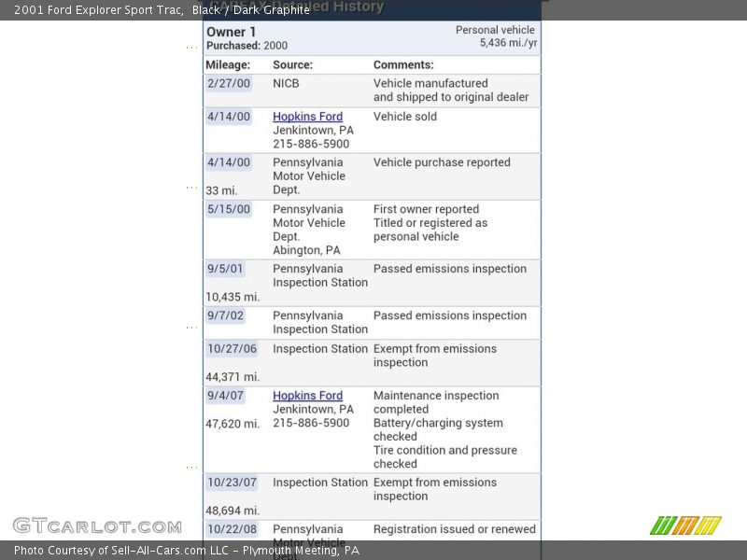Click the Owner 1 heading

[x=232, y=32]
